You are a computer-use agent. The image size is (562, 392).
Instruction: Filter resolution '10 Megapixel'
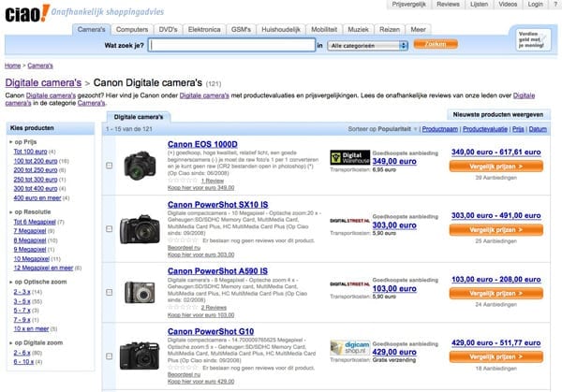tap(32, 258)
